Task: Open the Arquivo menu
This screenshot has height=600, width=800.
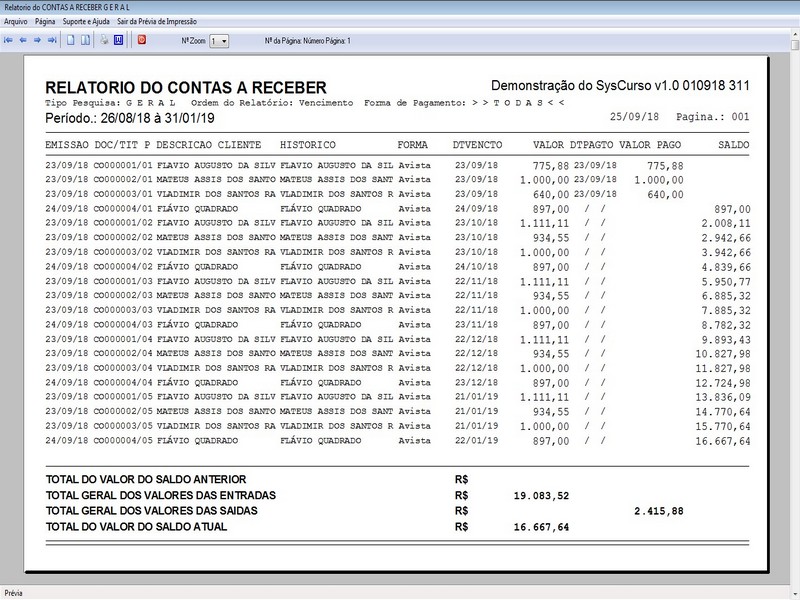Action: click(16, 21)
